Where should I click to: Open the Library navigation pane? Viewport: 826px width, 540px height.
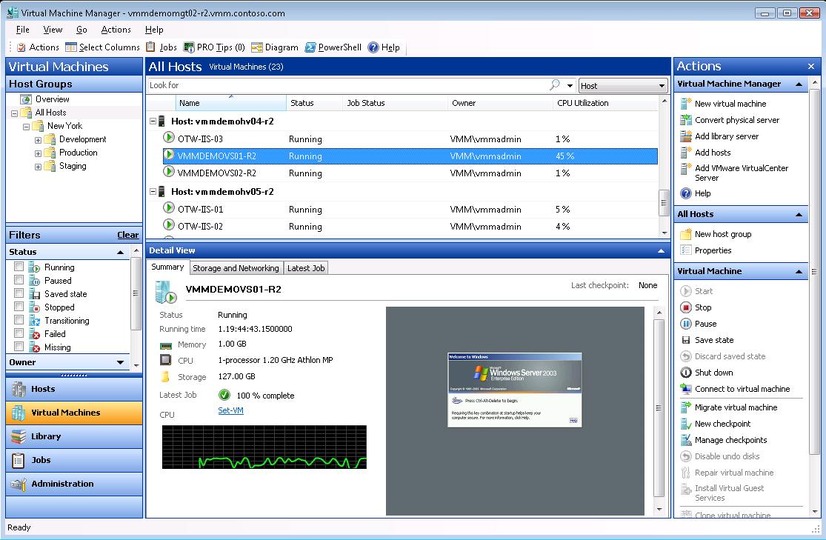(74, 437)
